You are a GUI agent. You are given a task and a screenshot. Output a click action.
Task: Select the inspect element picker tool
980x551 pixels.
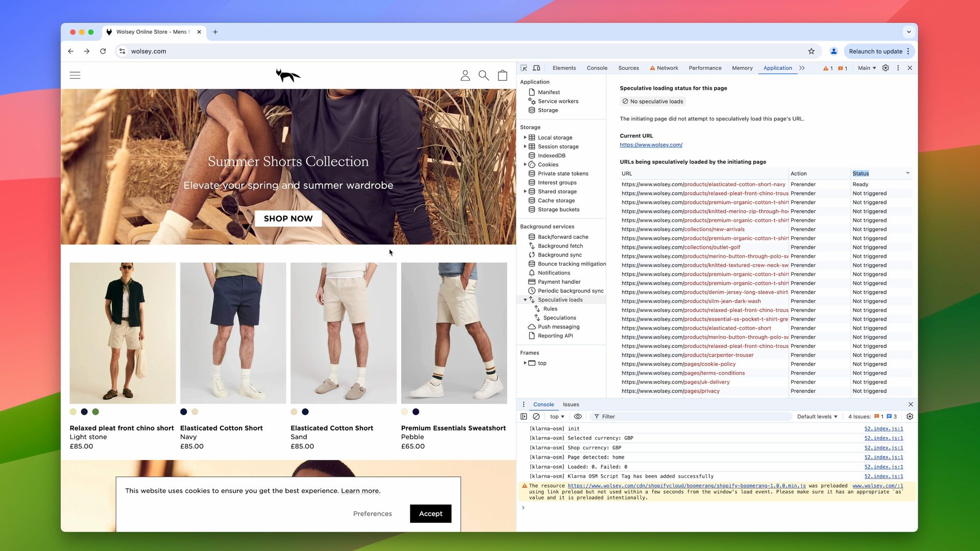(524, 68)
